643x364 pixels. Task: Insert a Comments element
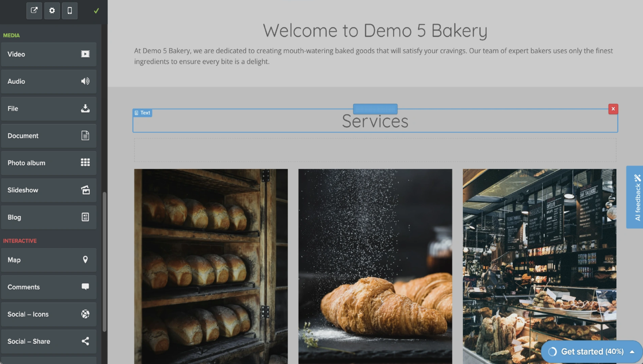[x=48, y=287]
